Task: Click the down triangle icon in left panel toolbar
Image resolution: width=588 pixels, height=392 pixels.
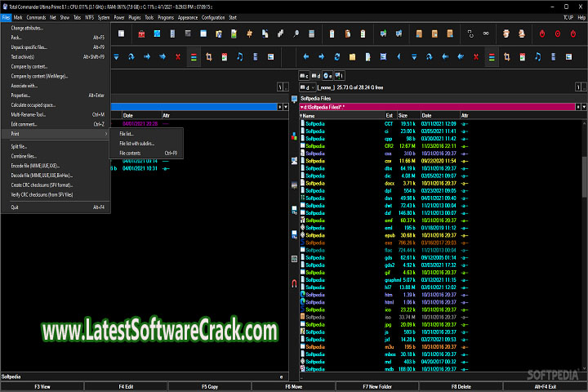Action: pyautogui.click(x=116, y=57)
